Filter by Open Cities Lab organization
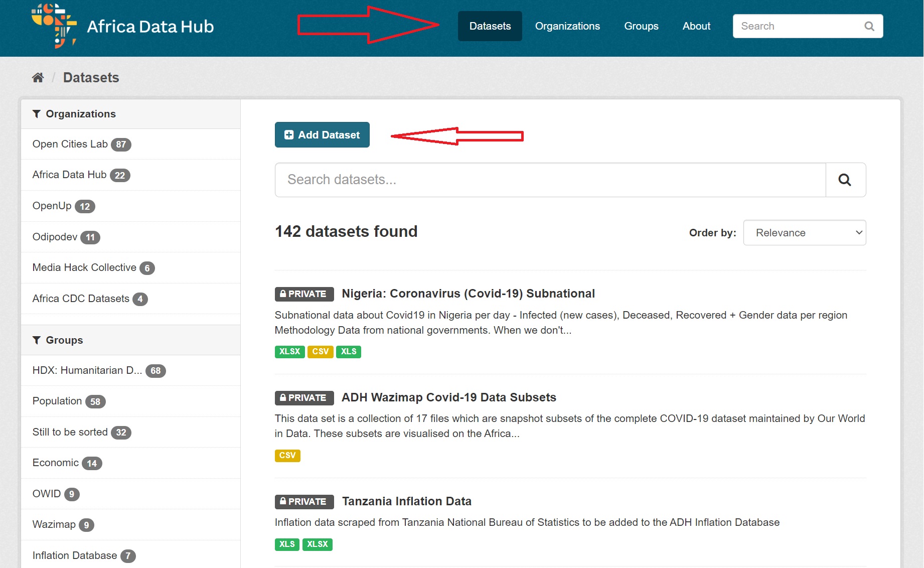The image size is (924, 568). click(x=70, y=144)
